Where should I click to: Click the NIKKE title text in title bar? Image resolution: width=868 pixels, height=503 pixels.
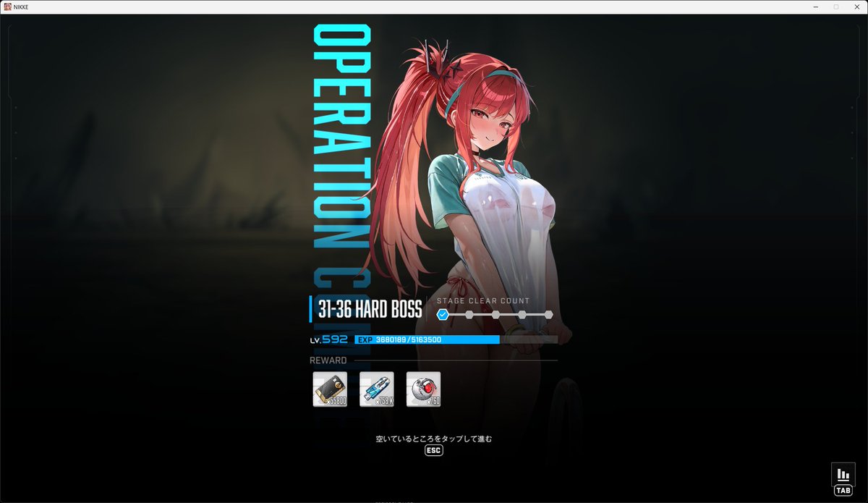[21, 7]
